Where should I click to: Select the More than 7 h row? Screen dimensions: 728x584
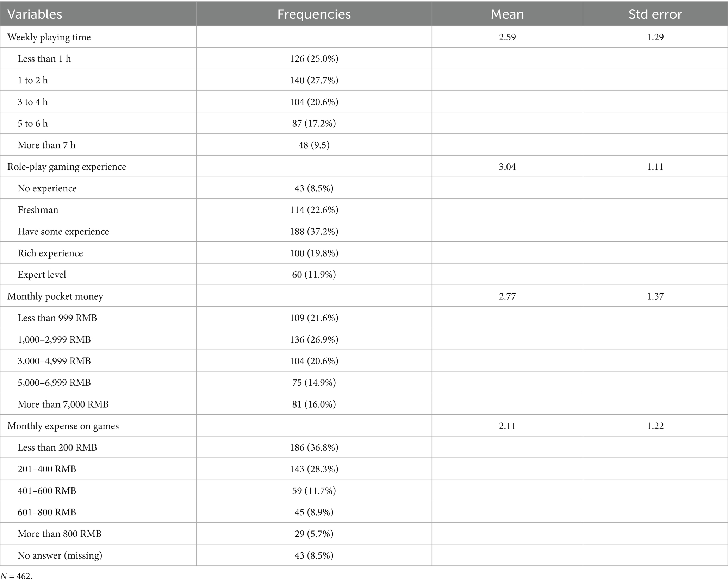click(364, 145)
